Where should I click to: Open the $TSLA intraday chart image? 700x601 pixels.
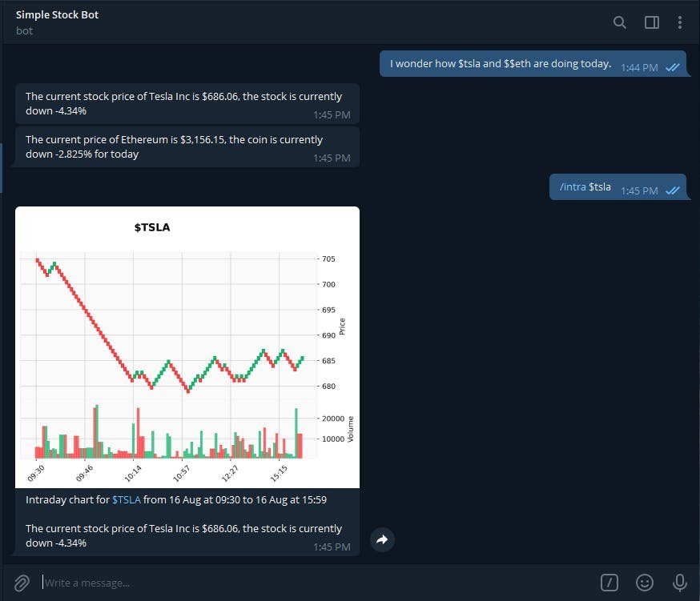pos(187,347)
